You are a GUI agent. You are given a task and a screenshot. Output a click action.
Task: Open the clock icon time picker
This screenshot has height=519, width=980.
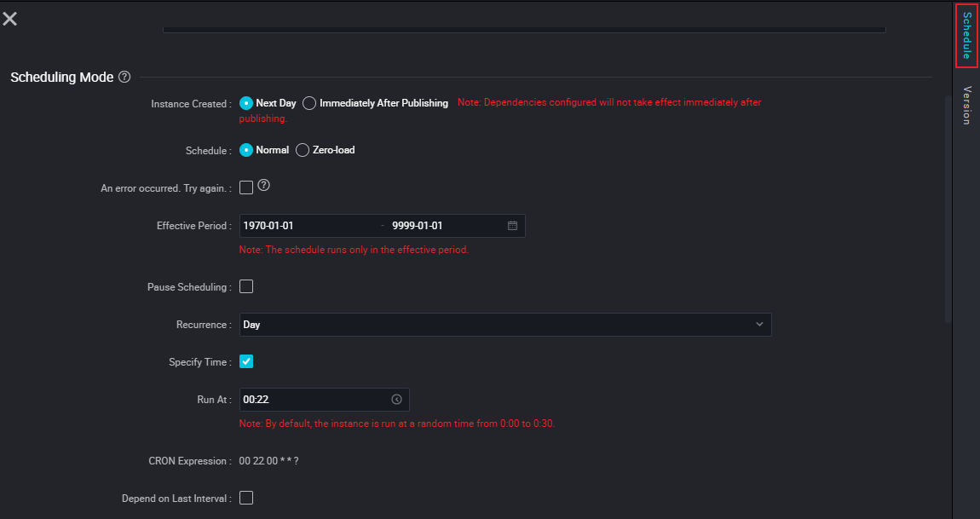pyautogui.click(x=396, y=400)
